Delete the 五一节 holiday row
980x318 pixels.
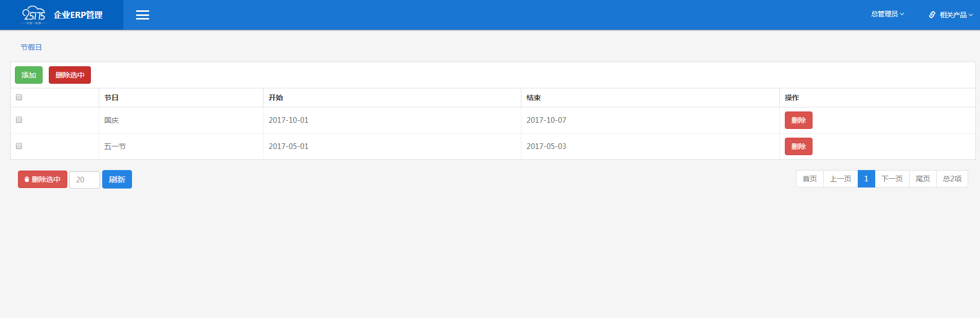pyautogui.click(x=798, y=146)
